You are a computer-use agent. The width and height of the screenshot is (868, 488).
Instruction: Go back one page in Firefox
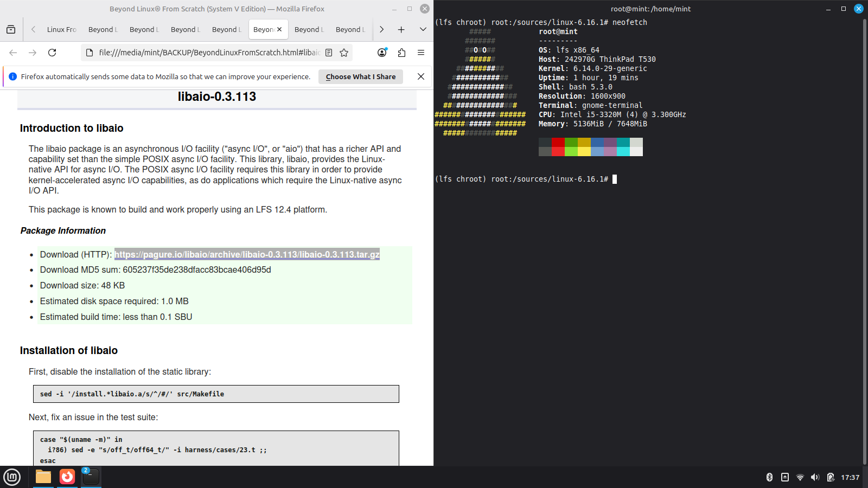[x=13, y=53]
